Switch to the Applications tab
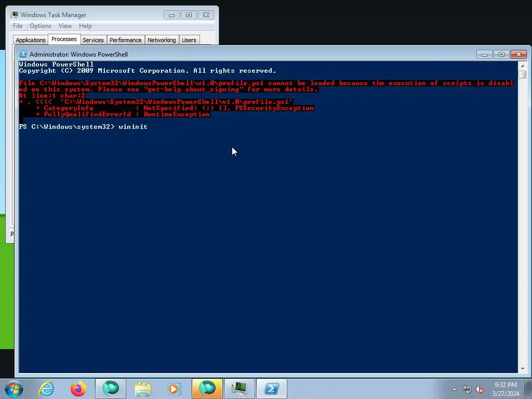This screenshot has width=532, height=399. coord(31,40)
